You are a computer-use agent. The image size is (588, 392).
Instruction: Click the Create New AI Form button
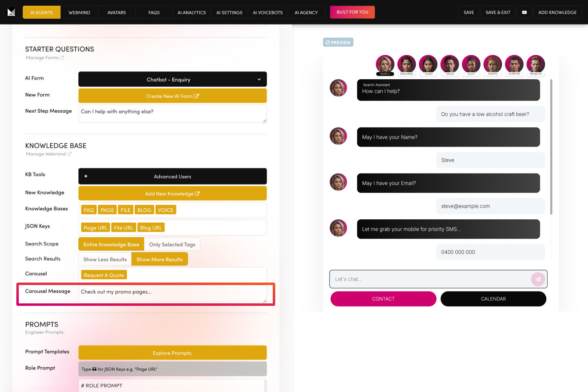[x=172, y=96]
